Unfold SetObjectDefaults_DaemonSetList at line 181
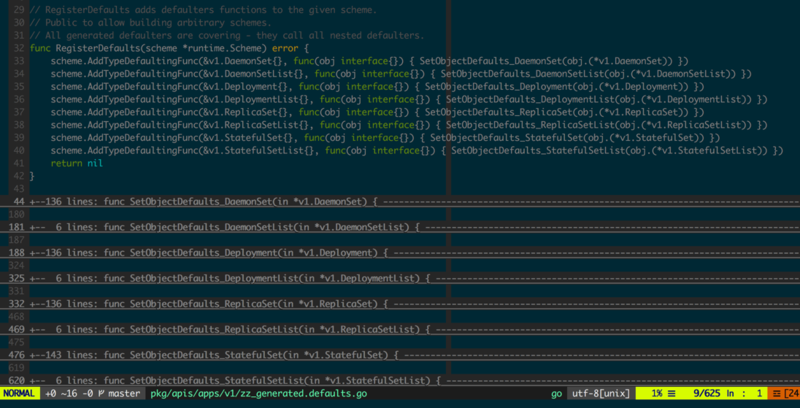800x408 pixels. [400, 227]
